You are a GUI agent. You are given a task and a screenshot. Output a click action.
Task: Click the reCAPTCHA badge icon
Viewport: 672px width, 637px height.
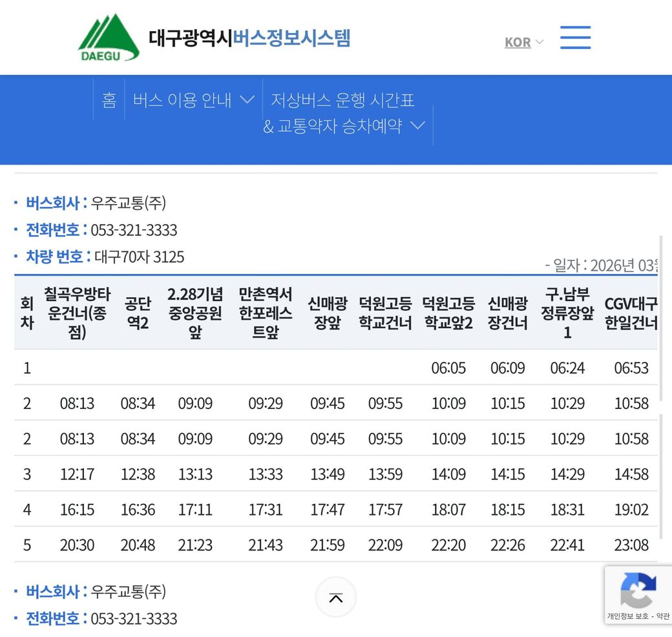pyautogui.click(x=638, y=589)
